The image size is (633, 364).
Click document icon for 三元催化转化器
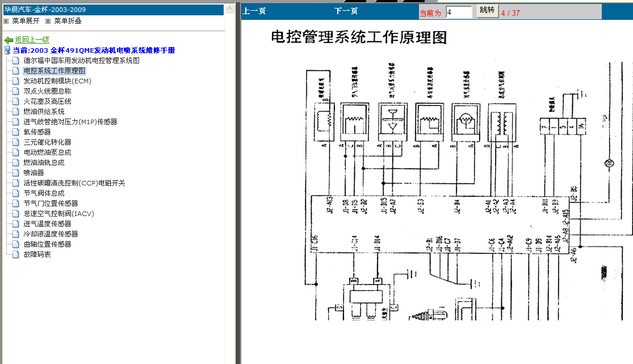click(16, 142)
